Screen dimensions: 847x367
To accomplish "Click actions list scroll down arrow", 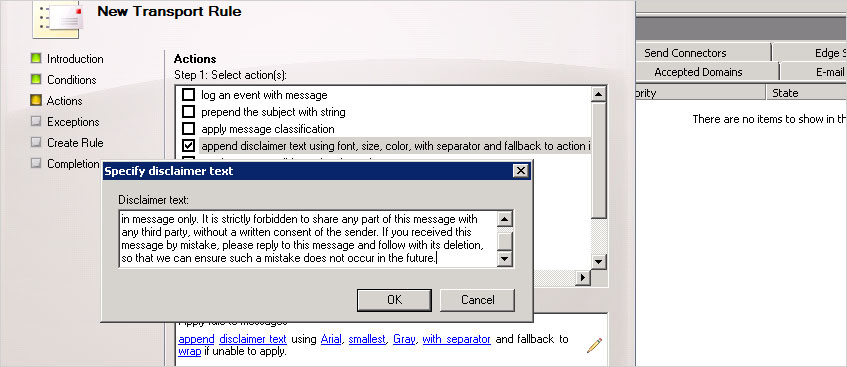I will (x=599, y=262).
